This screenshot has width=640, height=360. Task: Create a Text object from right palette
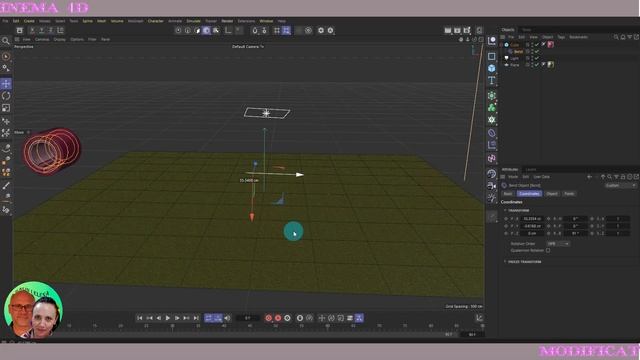pos(492,80)
